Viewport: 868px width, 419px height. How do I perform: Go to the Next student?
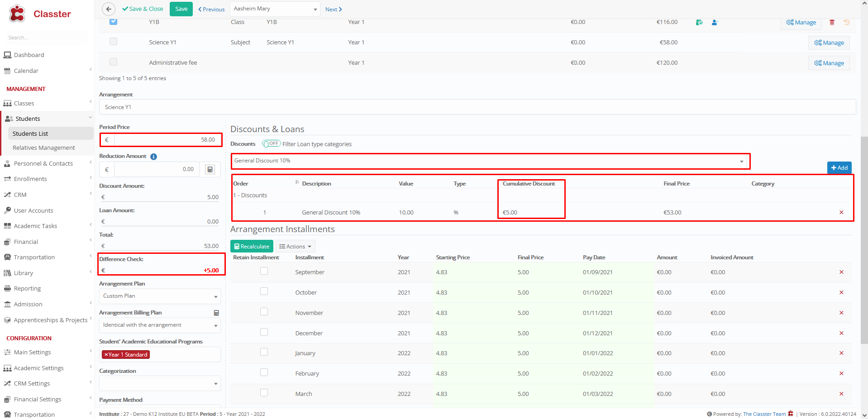pyautogui.click(x=334, y=10)
